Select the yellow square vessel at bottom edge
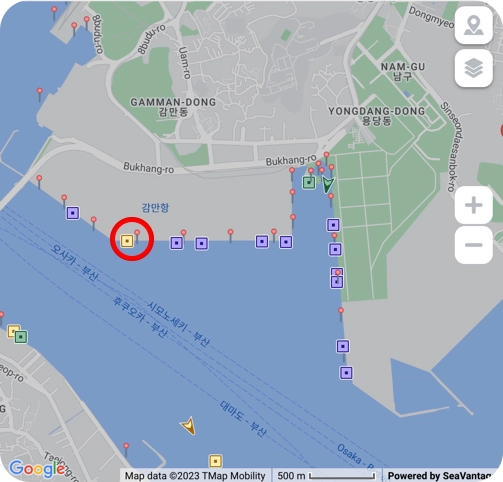 click(215, 461)
